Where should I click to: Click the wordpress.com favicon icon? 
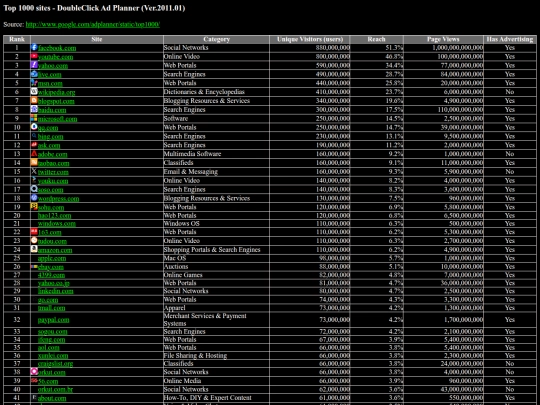click(34, 198)
